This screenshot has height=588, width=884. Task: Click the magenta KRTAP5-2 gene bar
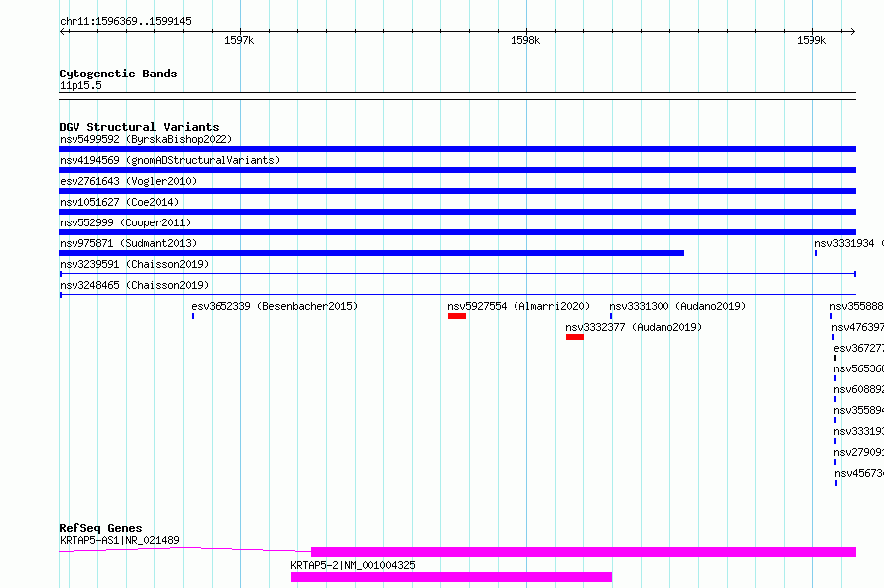pyautogui.click(x=451, y=577)
